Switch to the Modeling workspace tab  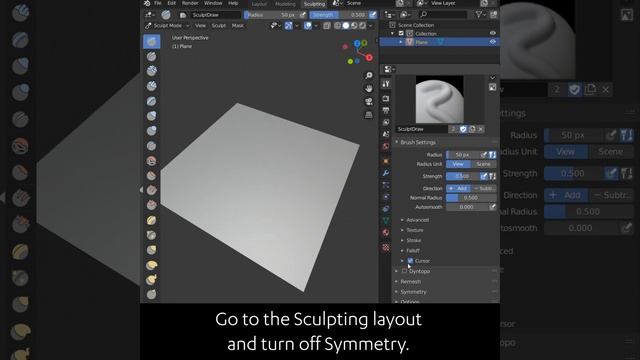pyautogui.click(x=285, y=4)
